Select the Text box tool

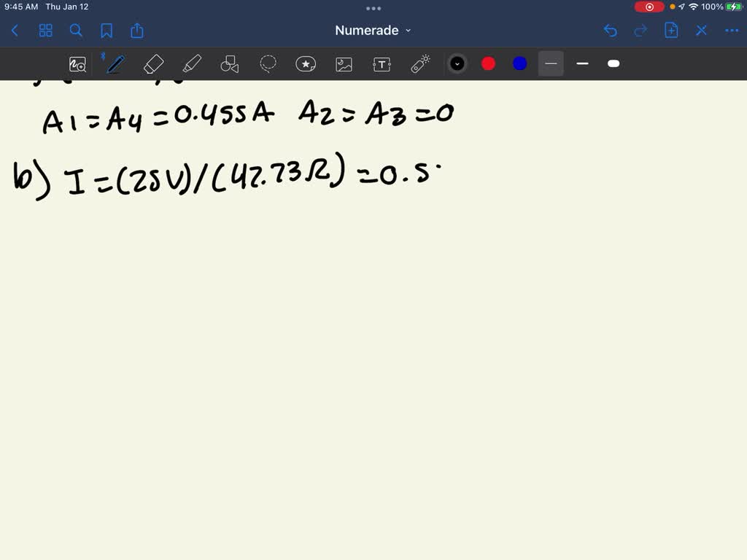click(x=382, y=64)
